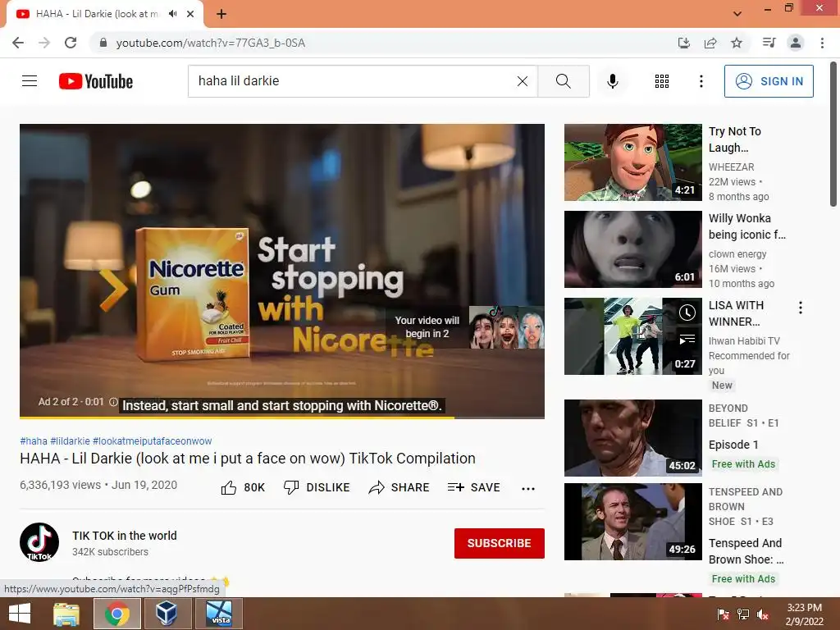Open Try Not To Laugh thumbnail
The image size is (840, 630).
[632, 162]
